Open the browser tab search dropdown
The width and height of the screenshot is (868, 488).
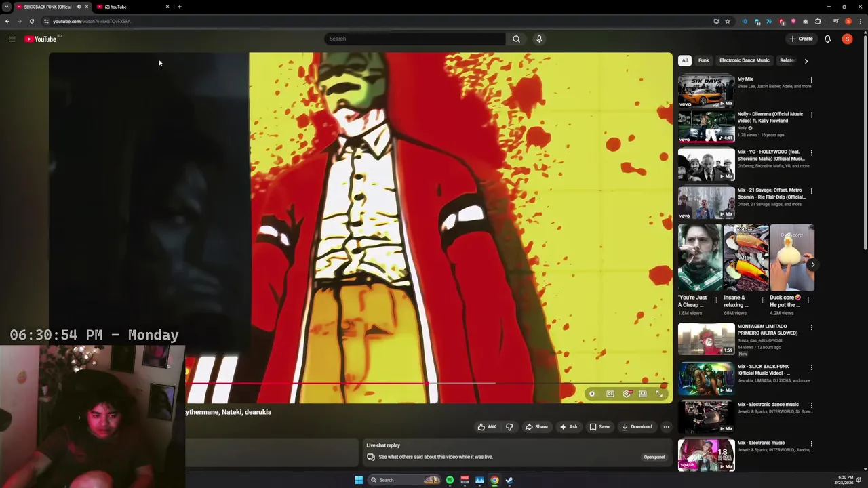coord(7,7)
